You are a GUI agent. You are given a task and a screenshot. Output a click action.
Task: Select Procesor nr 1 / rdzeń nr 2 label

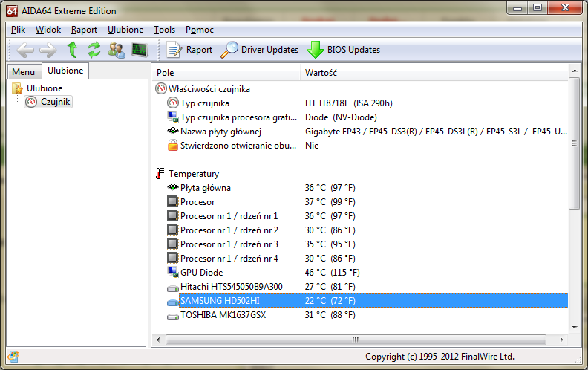click(229, 230)
